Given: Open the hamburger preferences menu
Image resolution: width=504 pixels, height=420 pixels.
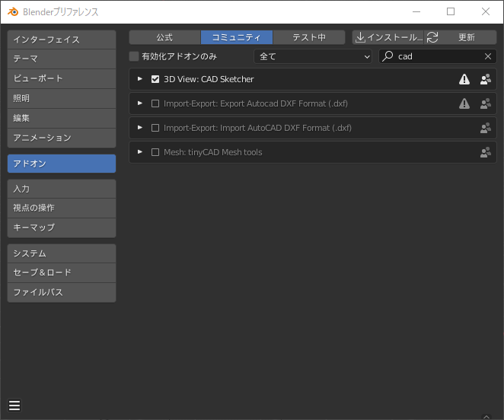Looking at the screenshot, I should pyautogui.click(x=14, y=406).
